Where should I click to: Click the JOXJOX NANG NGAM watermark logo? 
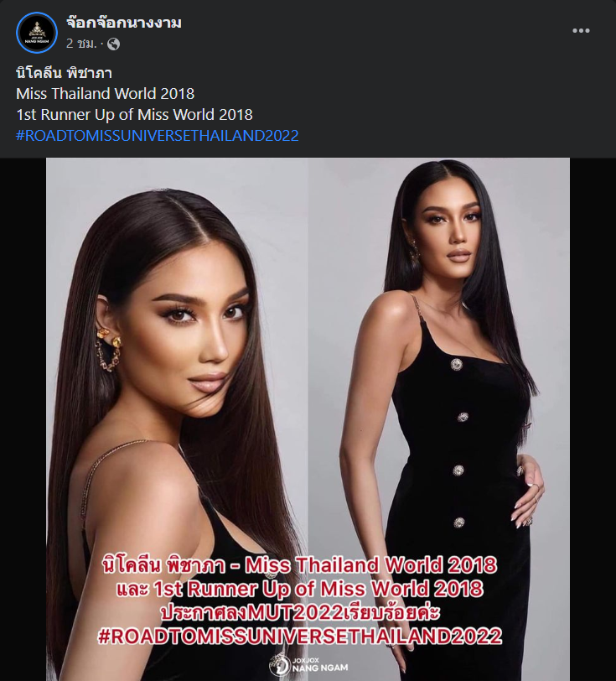(308, 665)
